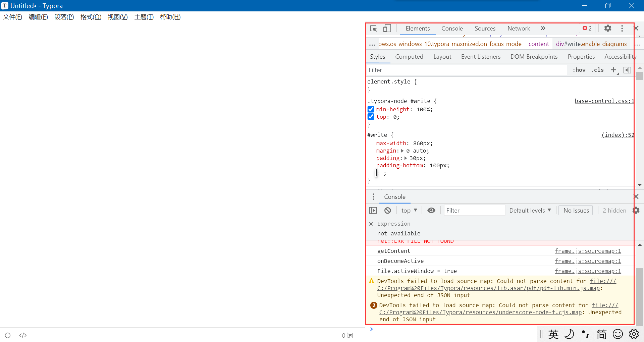Activate the inspect element picker icon

374,28
